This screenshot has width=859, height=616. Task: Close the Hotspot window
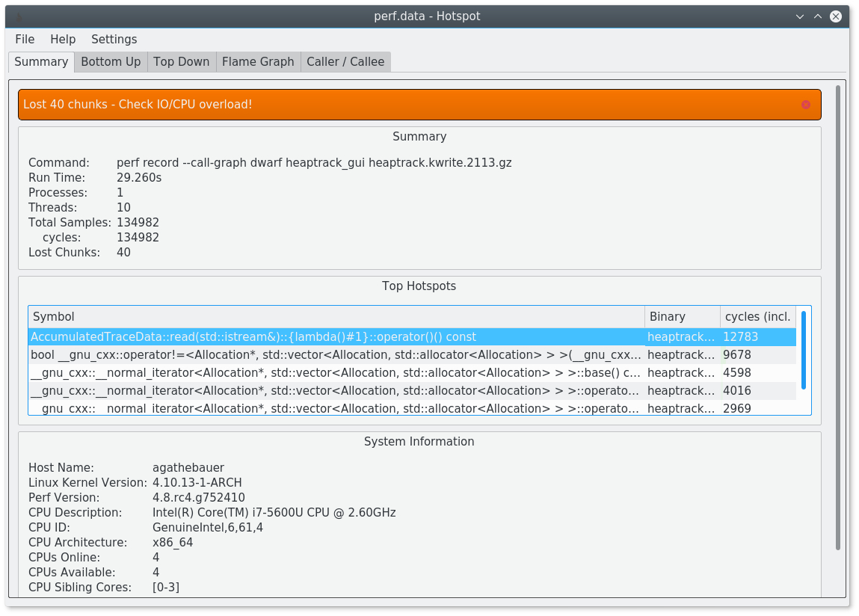pos(836,16)
